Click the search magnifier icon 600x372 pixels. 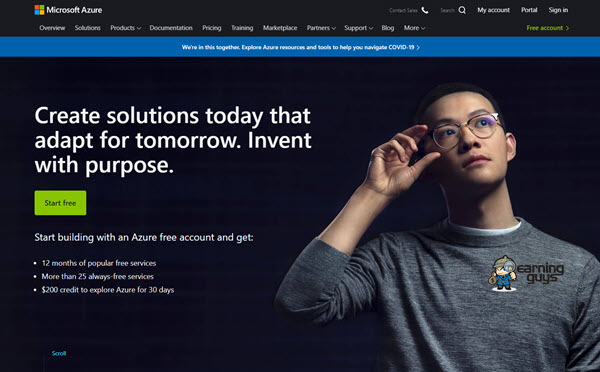tap(462, 10)
